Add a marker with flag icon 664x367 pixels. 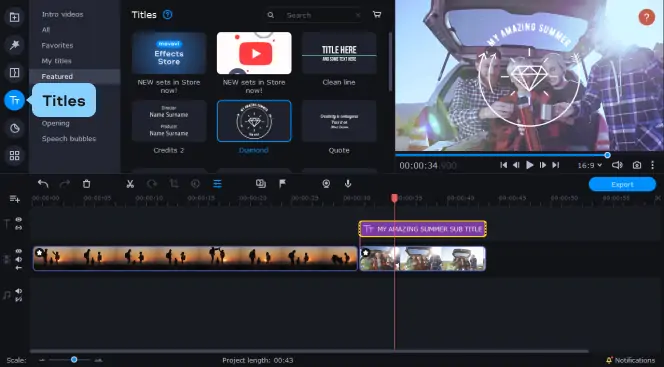pos(282,184)
